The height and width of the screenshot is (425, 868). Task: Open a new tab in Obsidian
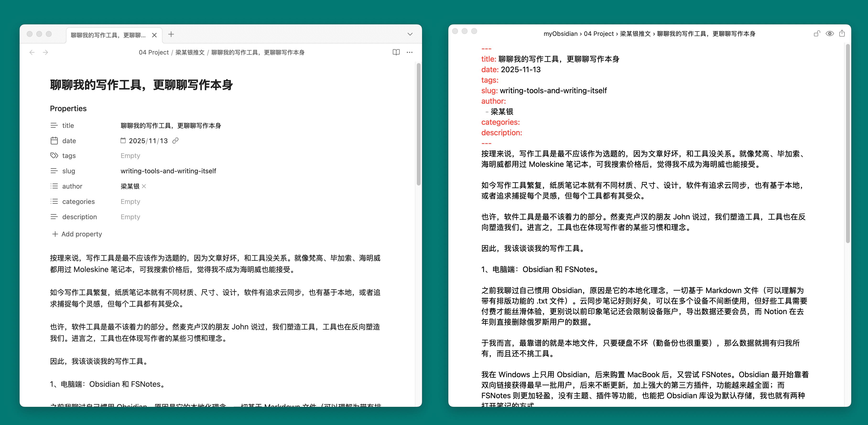coord(171,34)
